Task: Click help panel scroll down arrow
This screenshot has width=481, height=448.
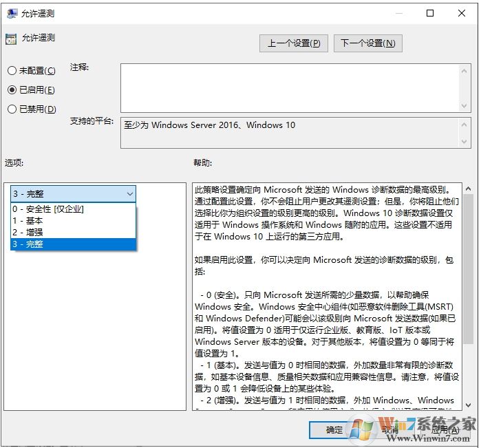Action: (468, 405)
